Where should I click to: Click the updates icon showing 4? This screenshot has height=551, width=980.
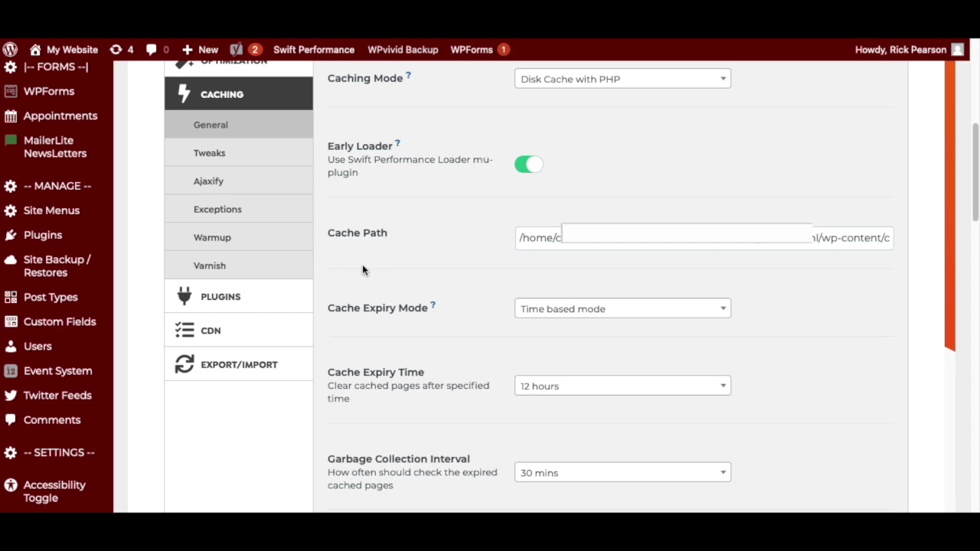[121, 50]
